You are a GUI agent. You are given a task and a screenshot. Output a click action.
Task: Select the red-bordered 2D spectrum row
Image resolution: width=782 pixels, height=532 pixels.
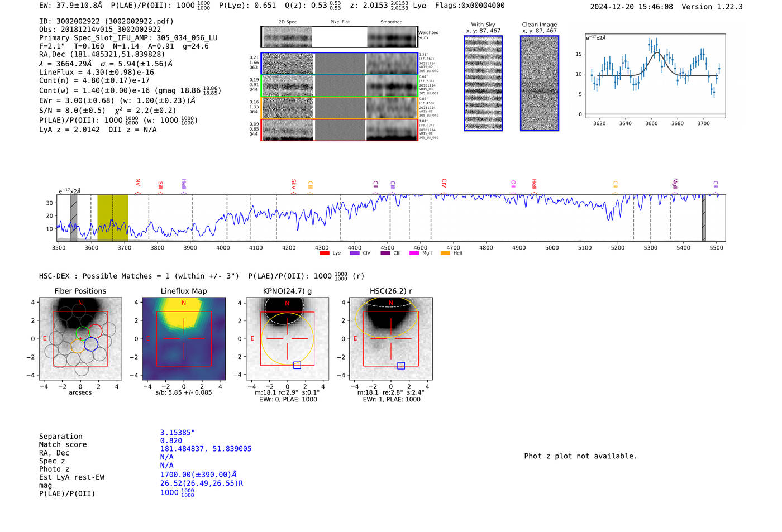tap(340, 130)
